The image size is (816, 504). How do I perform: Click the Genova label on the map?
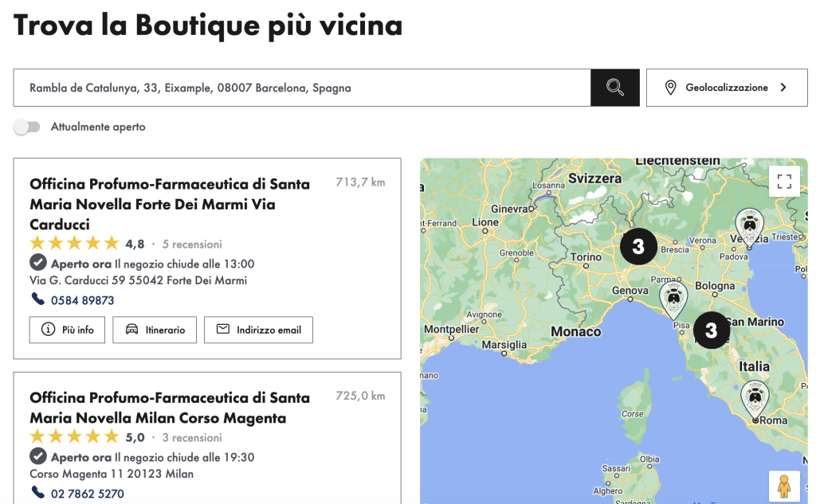(630, 291)
